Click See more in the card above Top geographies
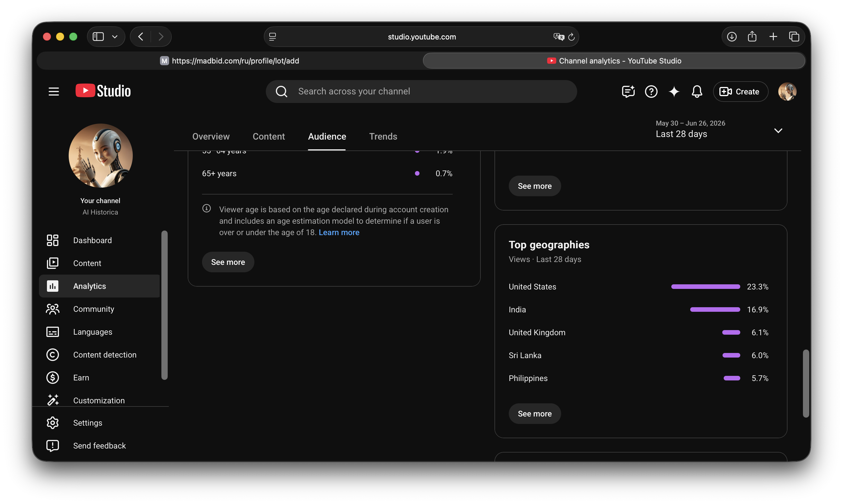The image size is (843, 504). click(x=535, y=186)
